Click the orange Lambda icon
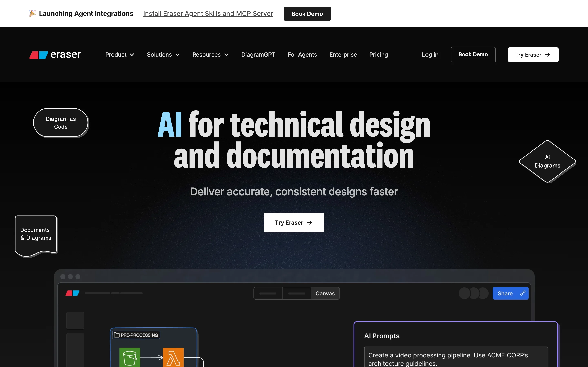 point(173,357)
